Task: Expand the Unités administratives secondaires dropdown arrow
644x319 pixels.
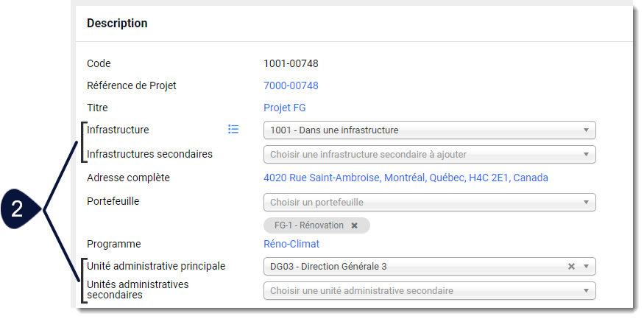Action: [586, 290]
